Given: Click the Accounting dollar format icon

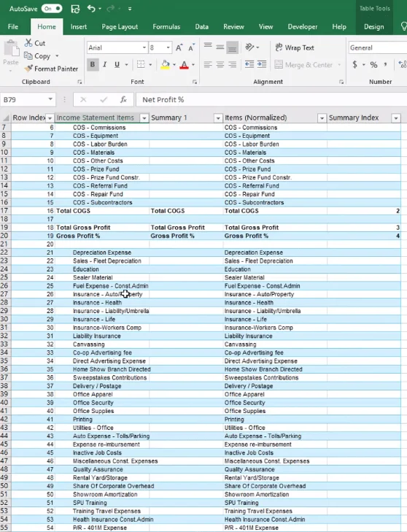Looking at the screenshot, I should (354, 64).
